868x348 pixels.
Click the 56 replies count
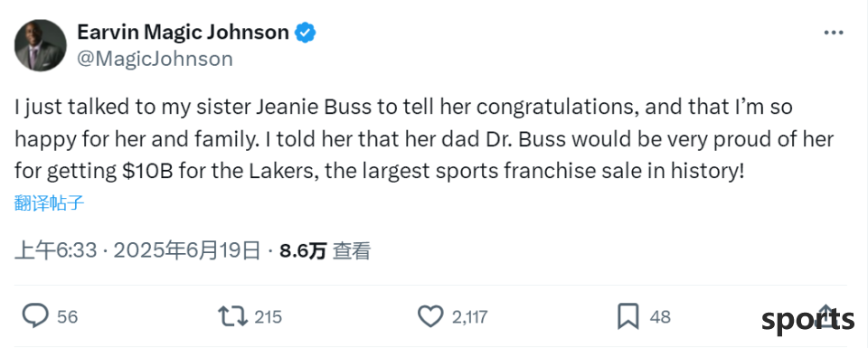pos(68,317)
